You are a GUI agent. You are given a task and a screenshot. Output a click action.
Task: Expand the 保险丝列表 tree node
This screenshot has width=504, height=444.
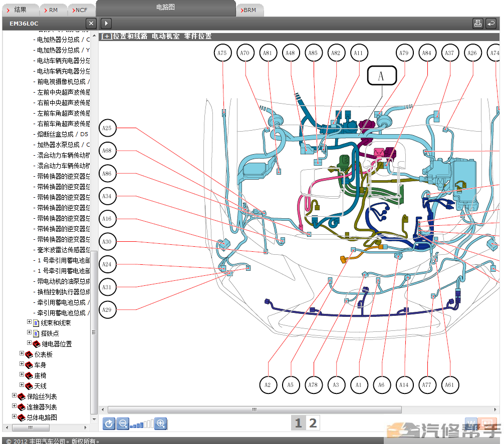pyautogui.click(x=14, y=395)
